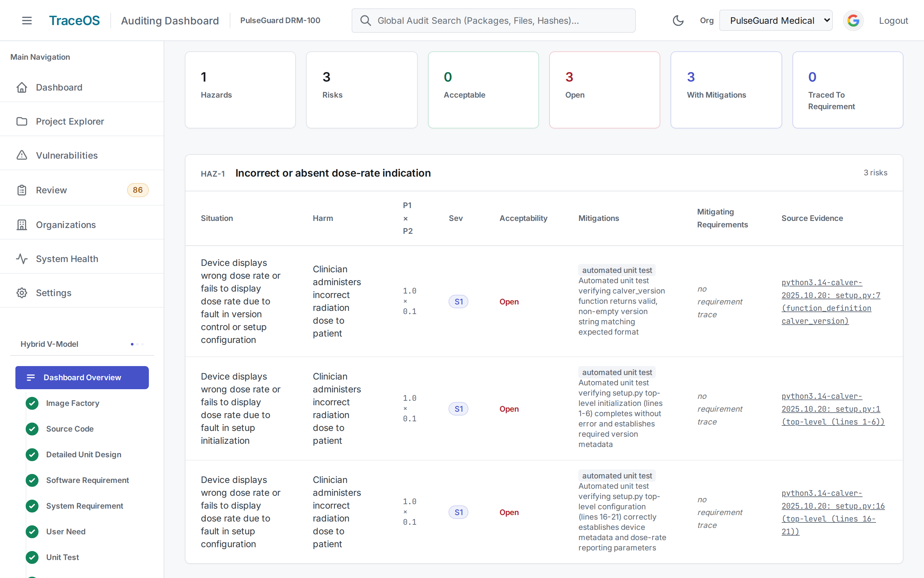Click the Review clipboard icon
This screenshot has width=924, height=578.
(22, 190)
